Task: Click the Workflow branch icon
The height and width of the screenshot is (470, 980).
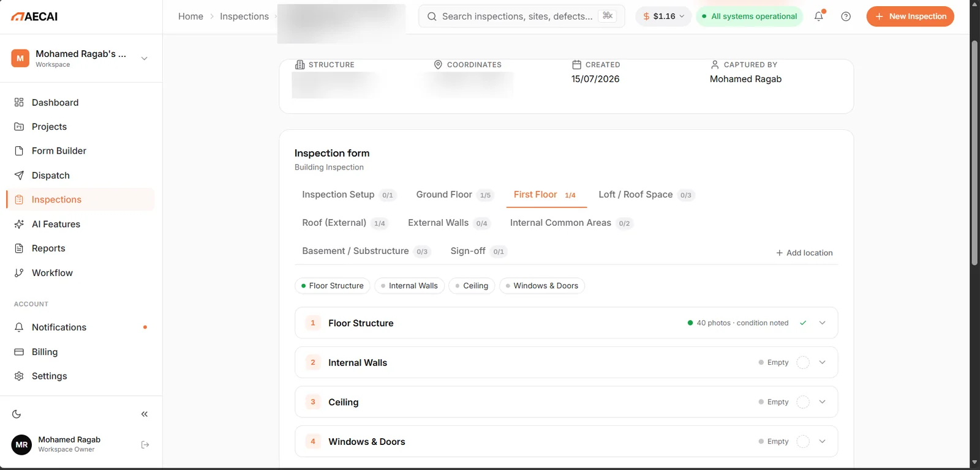Action: click(19, 273)
